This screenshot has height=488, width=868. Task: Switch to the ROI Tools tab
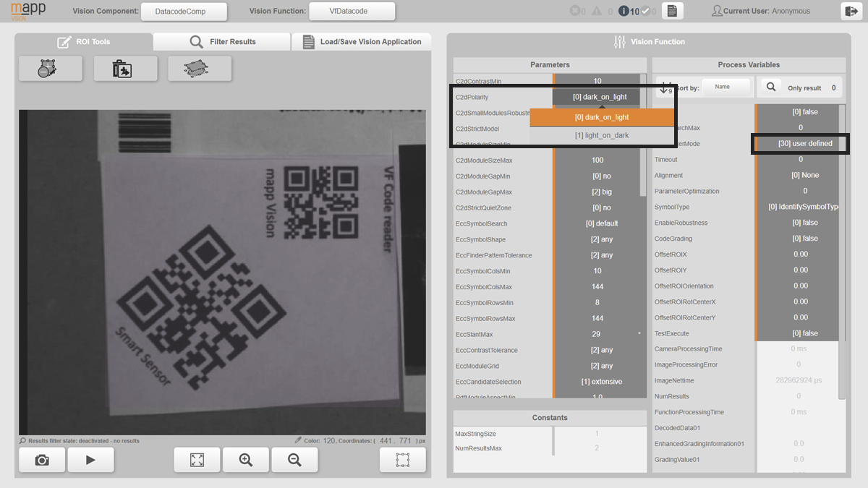(84, 42)
